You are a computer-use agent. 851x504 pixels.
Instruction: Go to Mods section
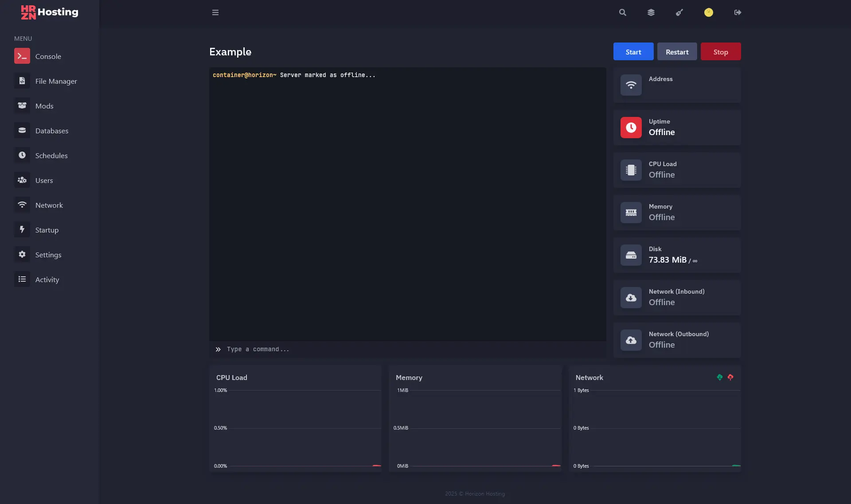[x=44, y=106]
